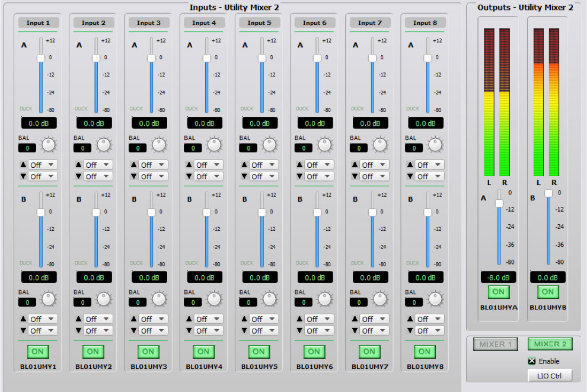Click Input 1 channel A balance knob

pyautogui.click(x=48, y=144)
